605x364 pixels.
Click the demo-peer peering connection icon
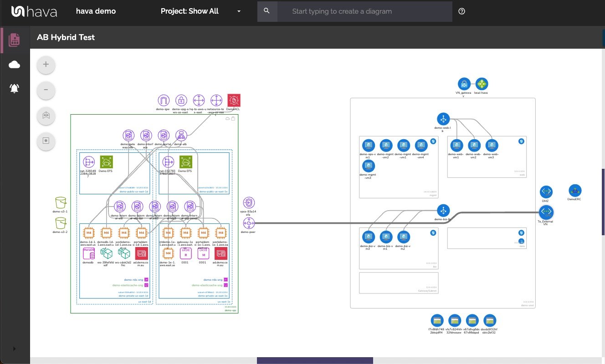tap(249, 223)
